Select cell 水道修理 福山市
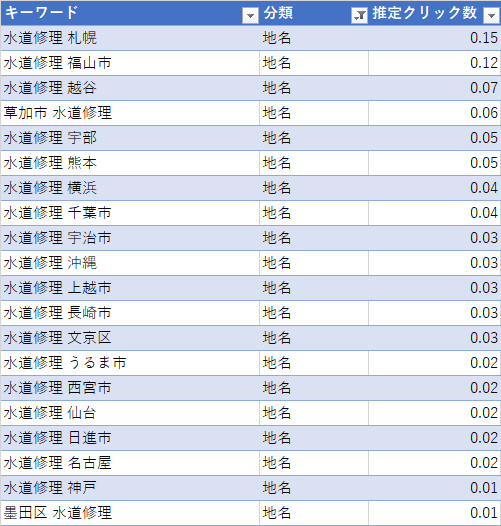This screenshot has width=501, height=526. point(130,63)
